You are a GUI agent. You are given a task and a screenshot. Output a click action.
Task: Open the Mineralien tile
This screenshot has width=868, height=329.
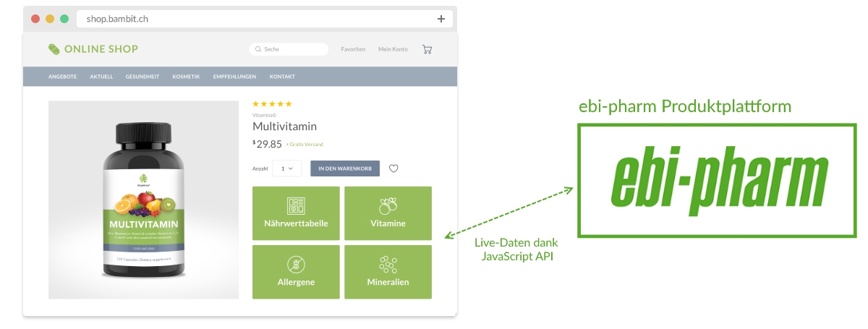(x=388, y=272)
